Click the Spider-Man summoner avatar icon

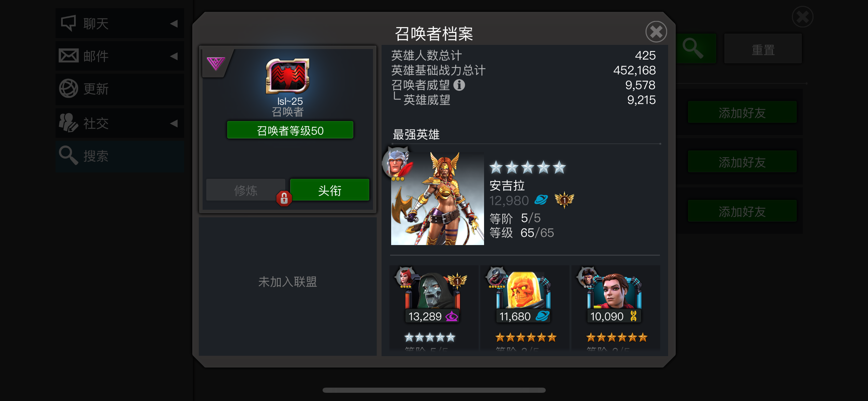tap(288, 76)
